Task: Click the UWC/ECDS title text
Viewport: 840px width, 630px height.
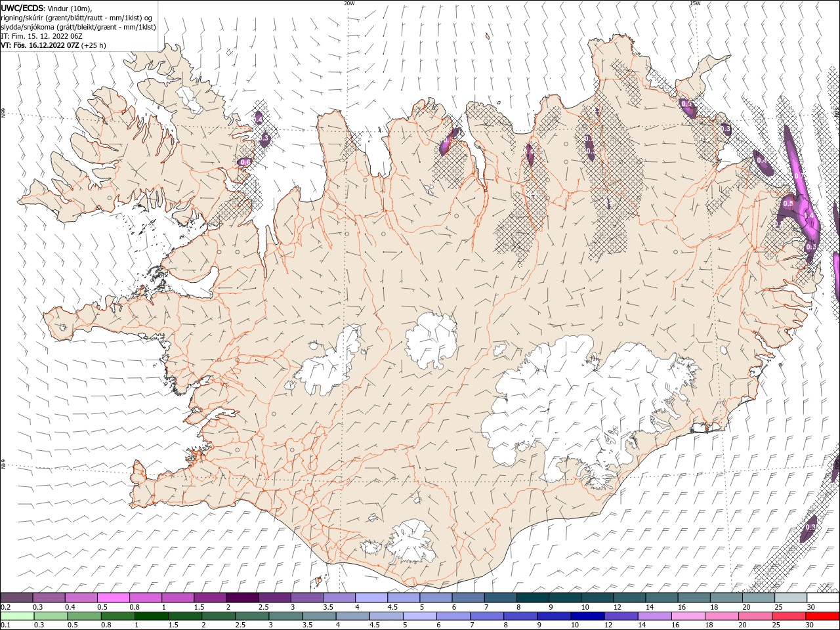Action: pyautogui.click(x=22, y=8)
